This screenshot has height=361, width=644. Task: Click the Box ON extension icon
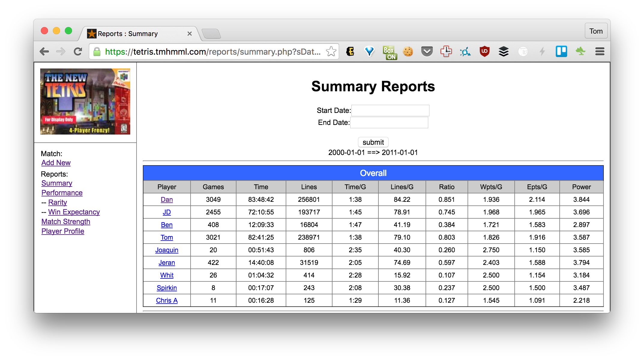click(x=389, y=52)
